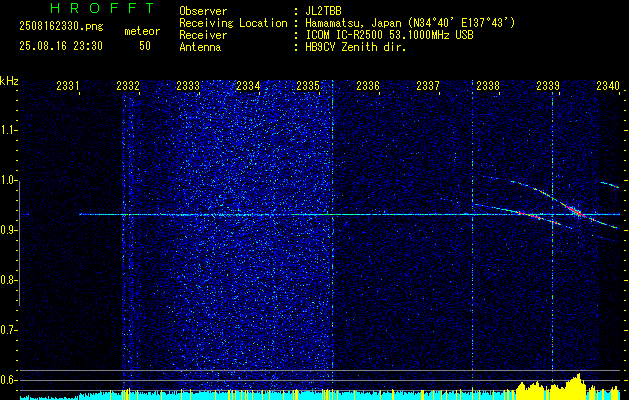Click the antenna HB9CV Zenith dir. text
Viewport: 629px width, 400px height.
point(356,47)
